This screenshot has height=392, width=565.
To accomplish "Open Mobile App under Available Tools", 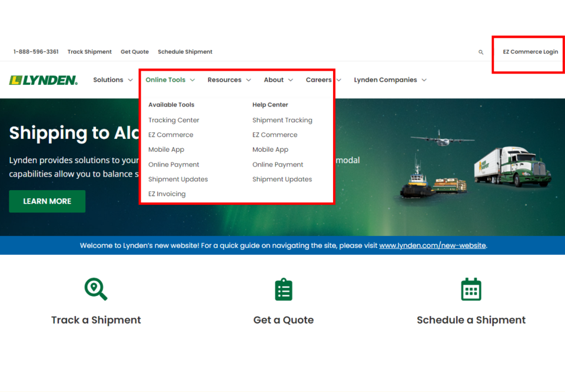I will (166, 150).
